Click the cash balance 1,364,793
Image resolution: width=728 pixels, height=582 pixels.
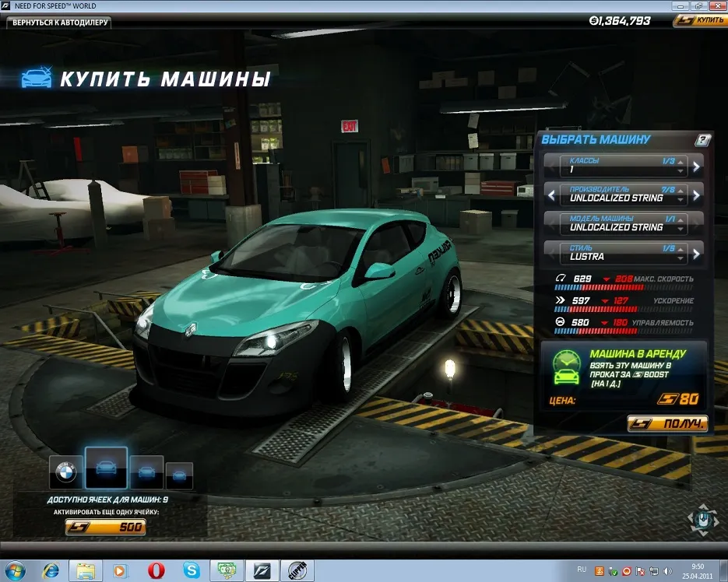[620, 21]
